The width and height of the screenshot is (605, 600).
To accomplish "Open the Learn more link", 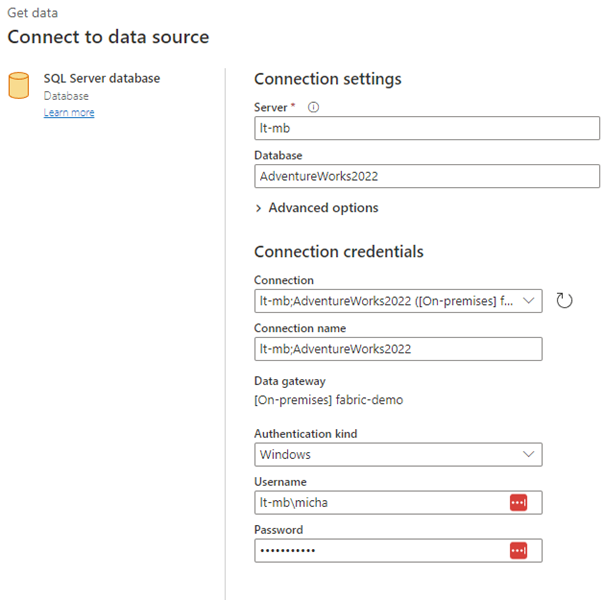I will point(69,112).
